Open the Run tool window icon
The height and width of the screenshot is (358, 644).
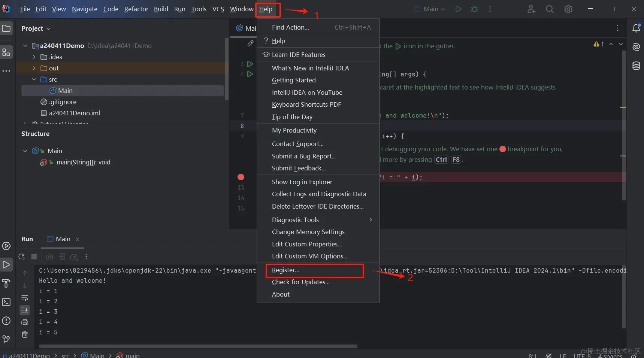(x=6, y=265)
